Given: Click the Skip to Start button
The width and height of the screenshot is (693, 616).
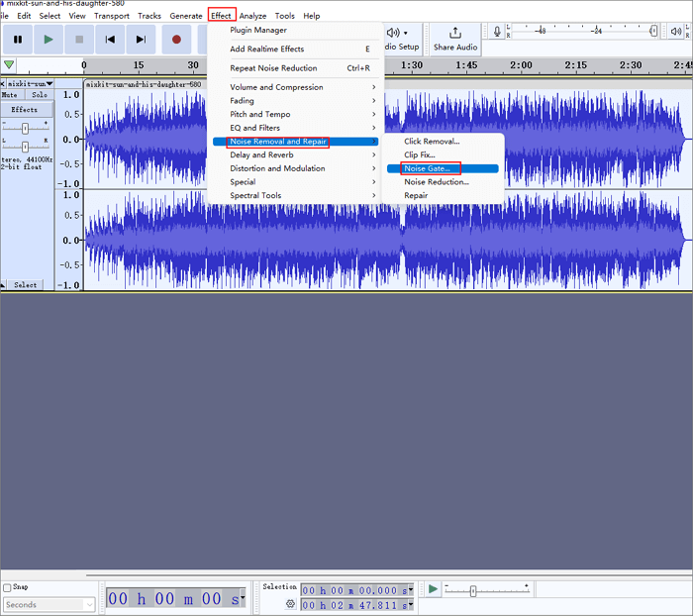Looking at the screenshot, I should coord(111,40).
